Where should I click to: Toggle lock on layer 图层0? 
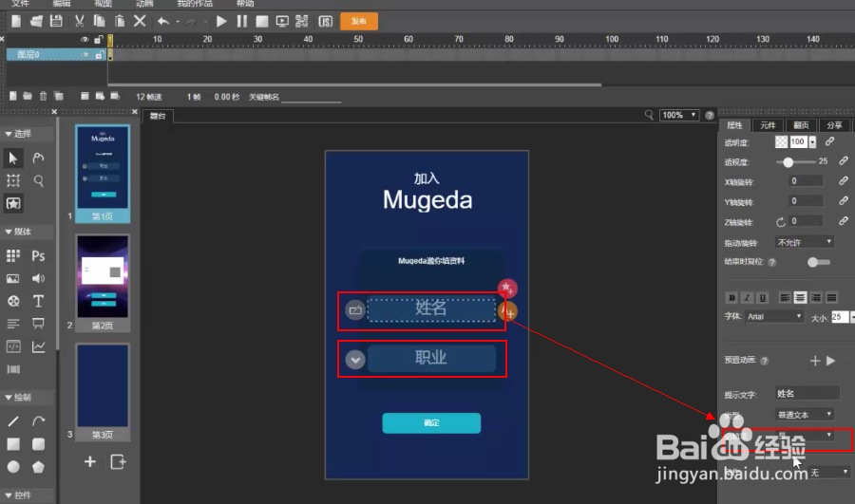point(99,54)
